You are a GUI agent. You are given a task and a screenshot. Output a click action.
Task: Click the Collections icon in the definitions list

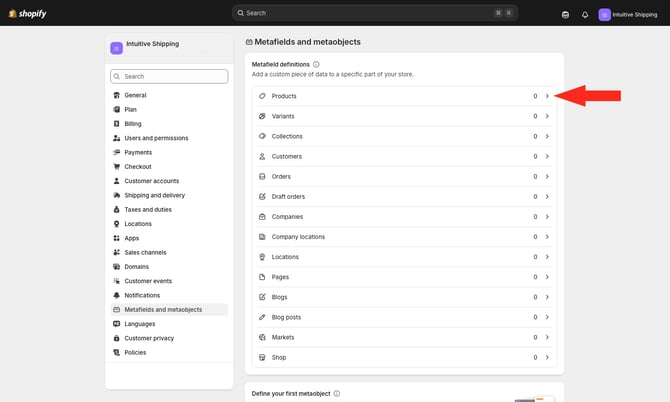262,136
